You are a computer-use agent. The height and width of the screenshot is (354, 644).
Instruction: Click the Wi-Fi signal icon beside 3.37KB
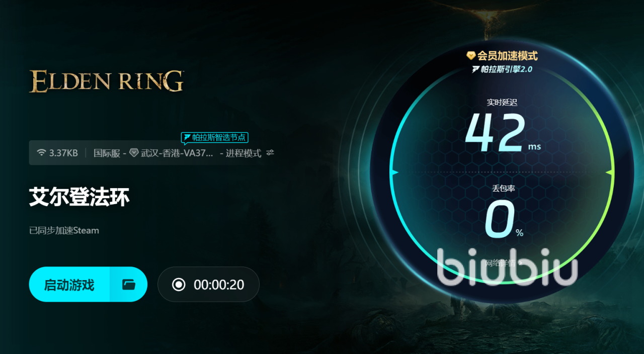coord(41,153)
